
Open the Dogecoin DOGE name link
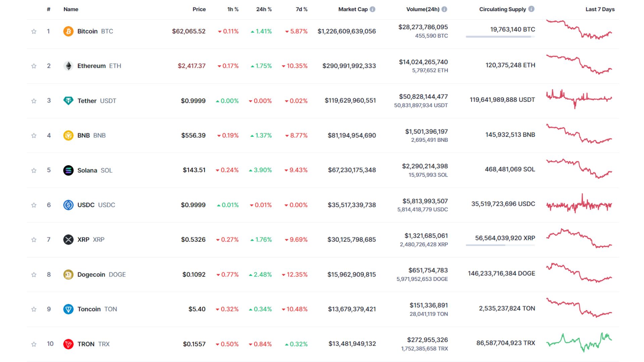(x=91, y=274)
